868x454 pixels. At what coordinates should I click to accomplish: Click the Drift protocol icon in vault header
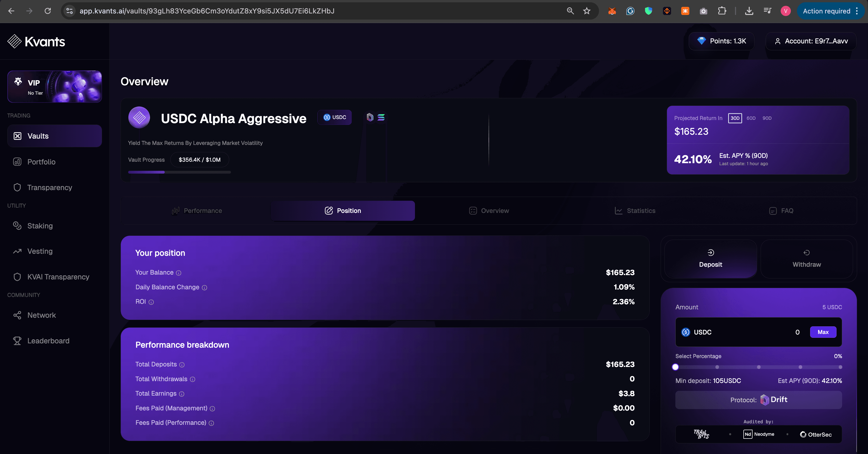[x=370, y=117]
